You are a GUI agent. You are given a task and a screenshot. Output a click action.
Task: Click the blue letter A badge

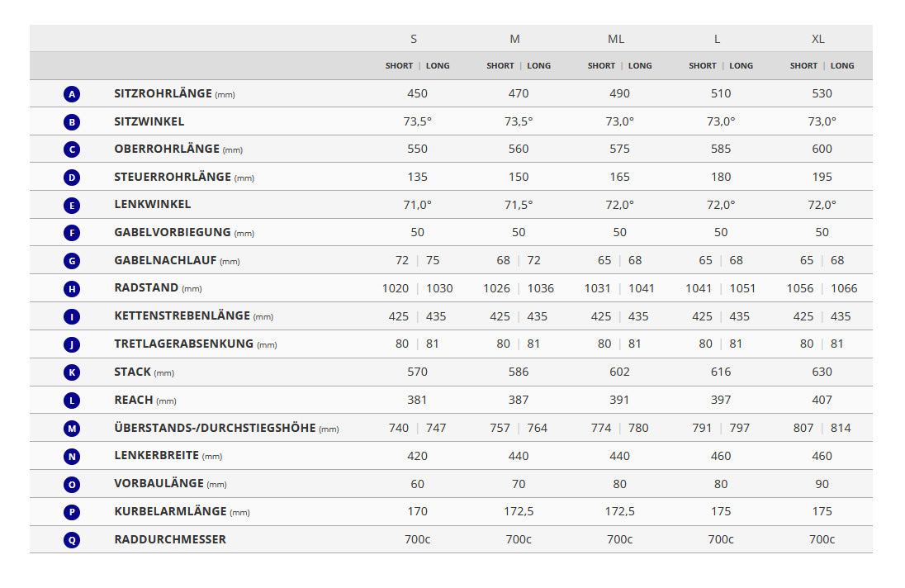click(72, 94)
